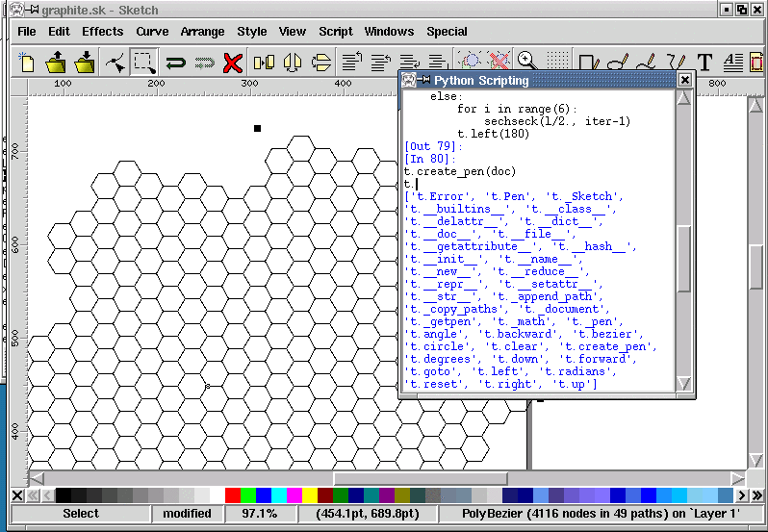The height and width of the screenshot is (532, 768).
Task: Move selected object to top
Action: tap(351, 63)
